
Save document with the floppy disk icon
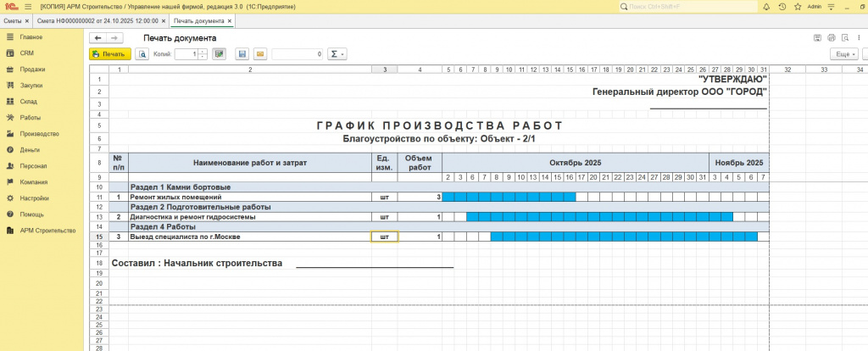click(x=242, y=54)
